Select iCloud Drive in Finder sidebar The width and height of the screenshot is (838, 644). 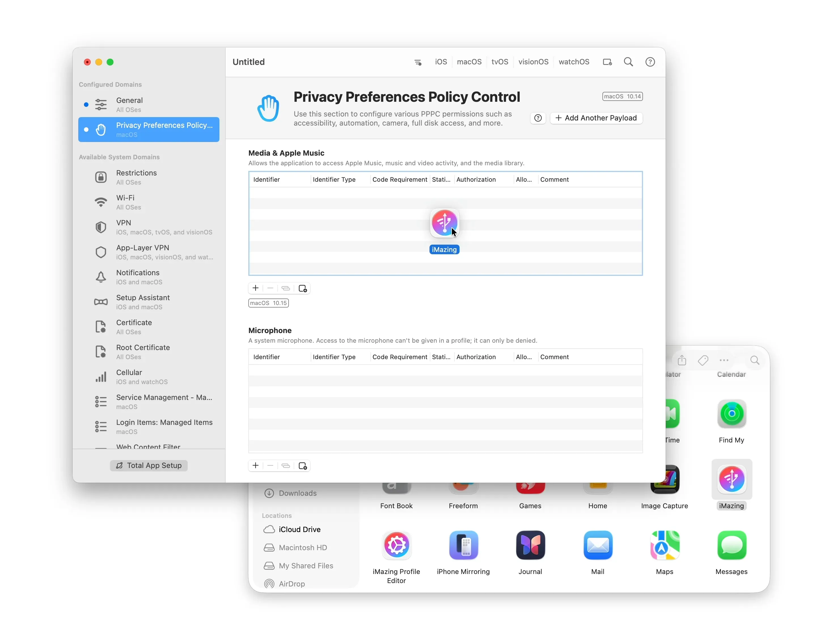coord(299,529)
